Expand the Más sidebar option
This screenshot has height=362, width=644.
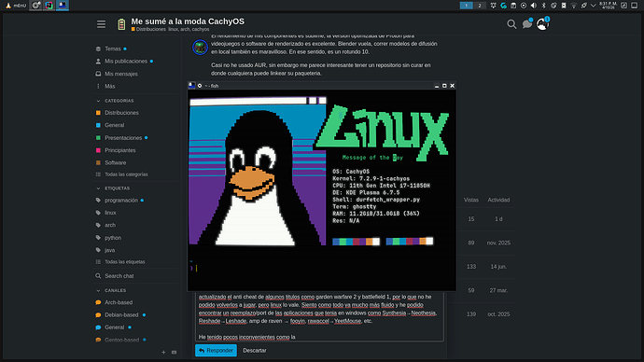point(109,86)
